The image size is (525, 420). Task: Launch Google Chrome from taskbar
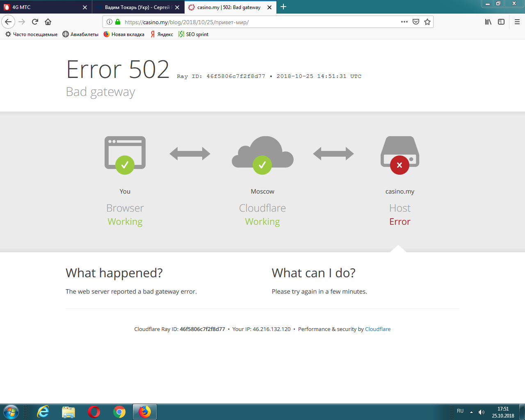(119, 412)
